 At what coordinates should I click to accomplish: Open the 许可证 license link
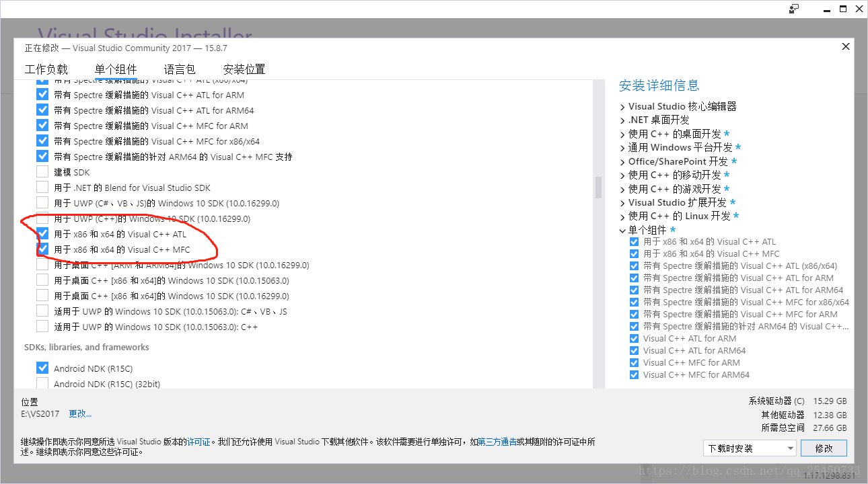(198, 442)
